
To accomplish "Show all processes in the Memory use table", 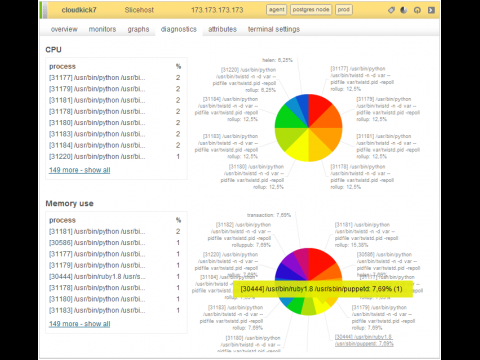I will tap(79, 324).
